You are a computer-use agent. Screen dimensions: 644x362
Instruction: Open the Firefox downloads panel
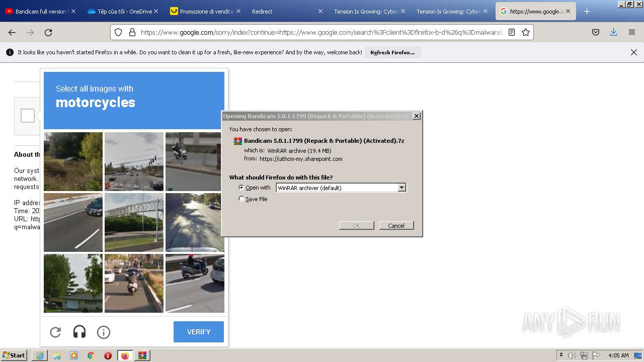coord(614,32)
